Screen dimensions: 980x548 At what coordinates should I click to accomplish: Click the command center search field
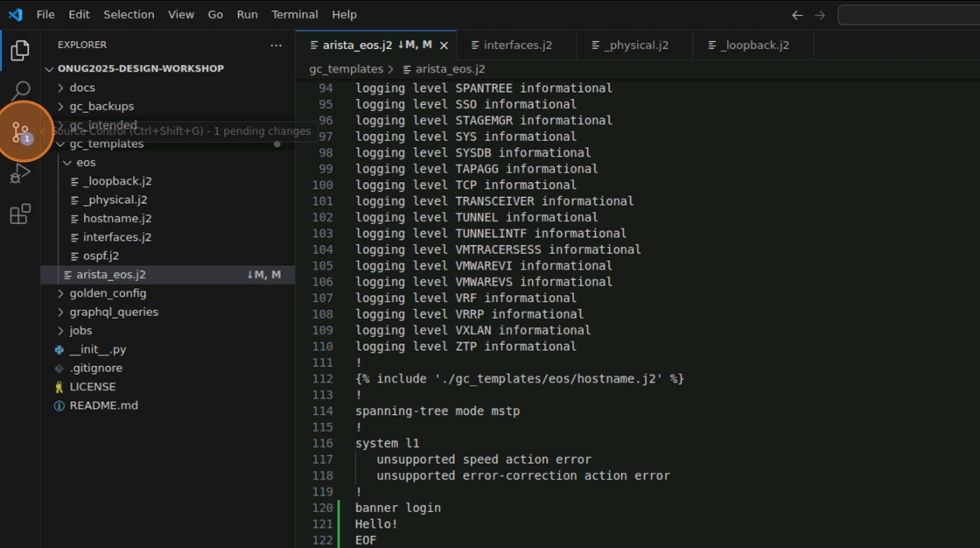click(910, 15)
